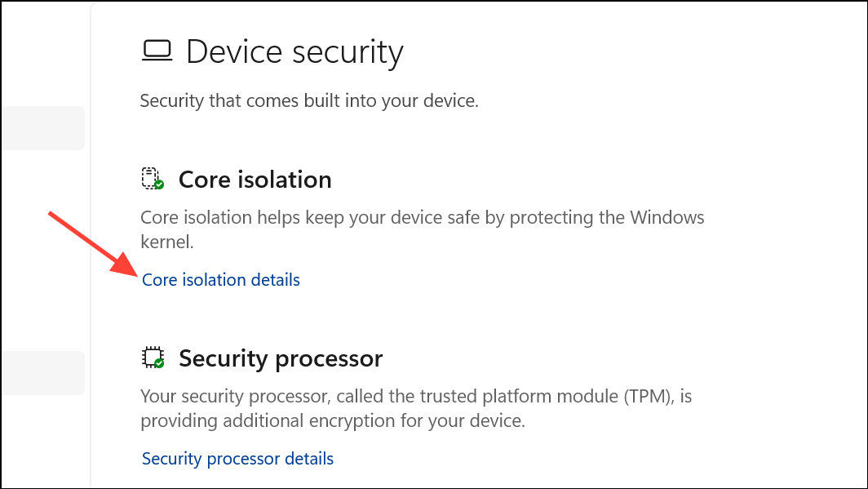
Task: Click the Device security laptop icon
Action: (x=157, y=51)
